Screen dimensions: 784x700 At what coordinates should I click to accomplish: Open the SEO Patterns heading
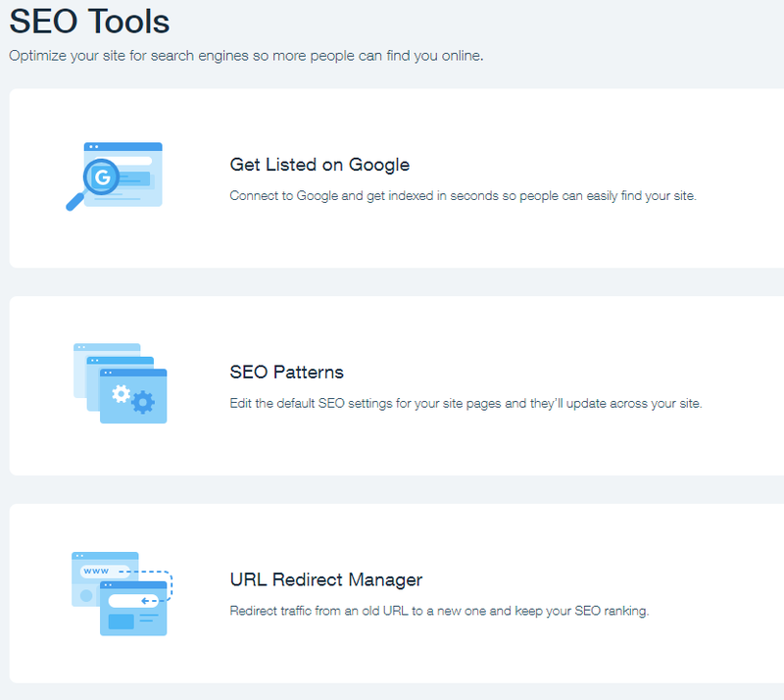pos(286,372)
